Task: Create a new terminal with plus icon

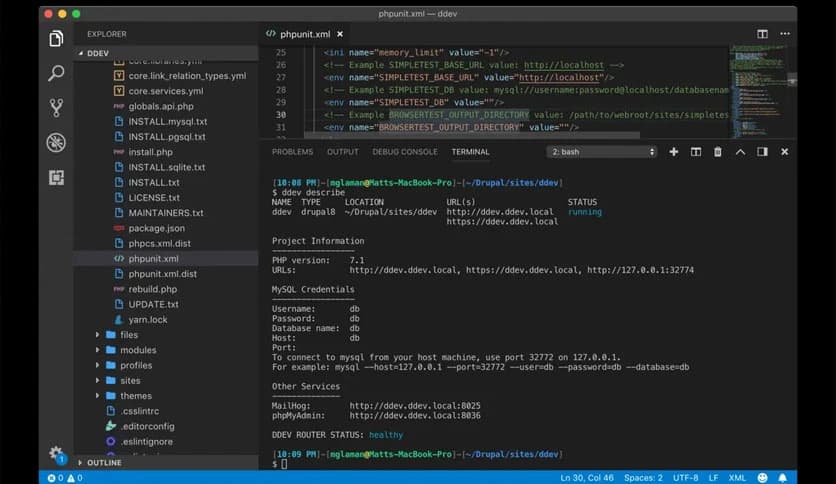Action: 673,152
